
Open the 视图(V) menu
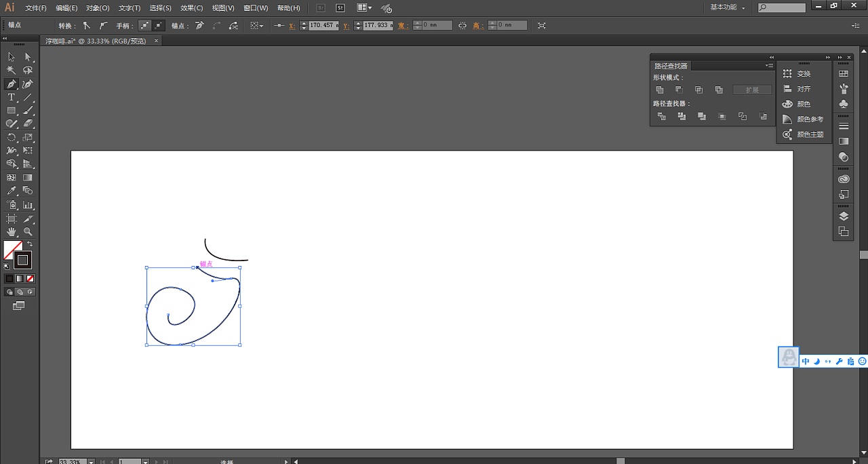coord(223,8)
